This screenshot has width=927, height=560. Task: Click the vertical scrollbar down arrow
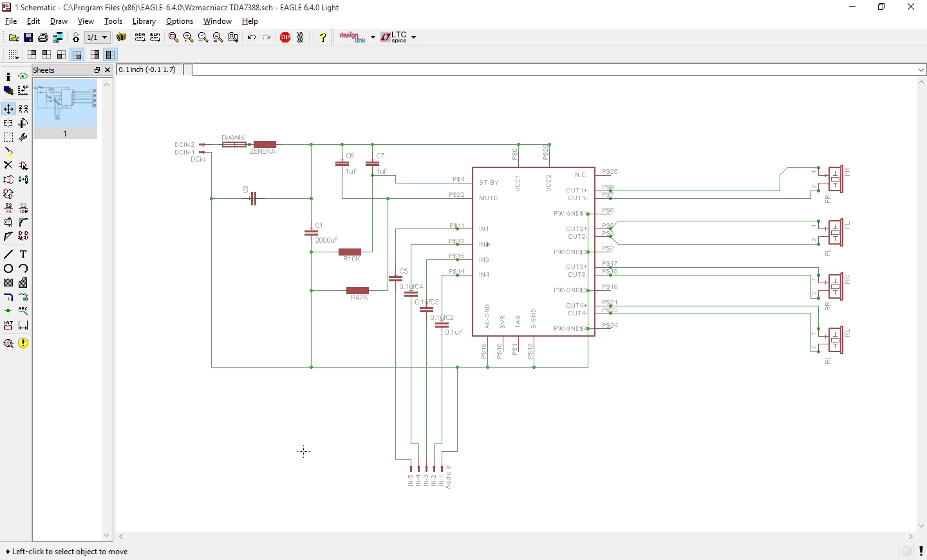click(x=921, y=526)
